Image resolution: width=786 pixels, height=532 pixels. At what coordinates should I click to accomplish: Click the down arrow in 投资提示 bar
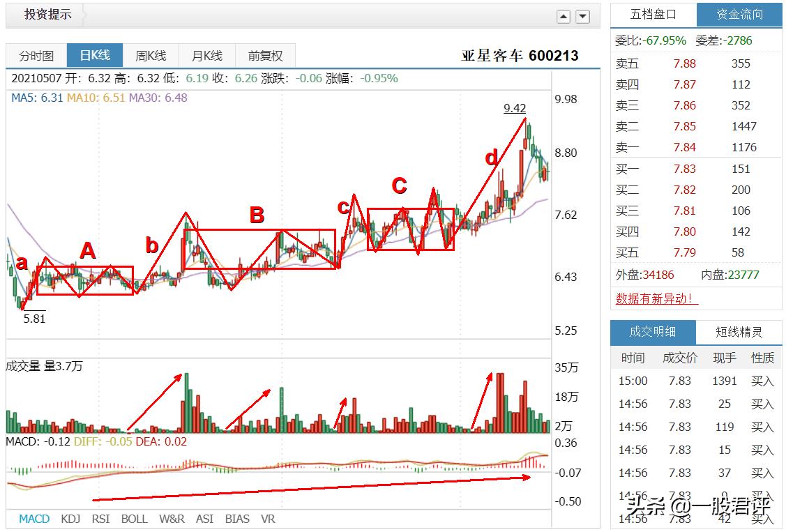coord(582,17)
